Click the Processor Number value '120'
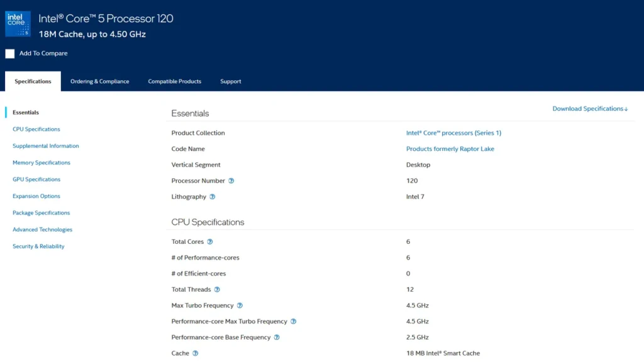This screenshot has width=644, height=362. [412, 181]
